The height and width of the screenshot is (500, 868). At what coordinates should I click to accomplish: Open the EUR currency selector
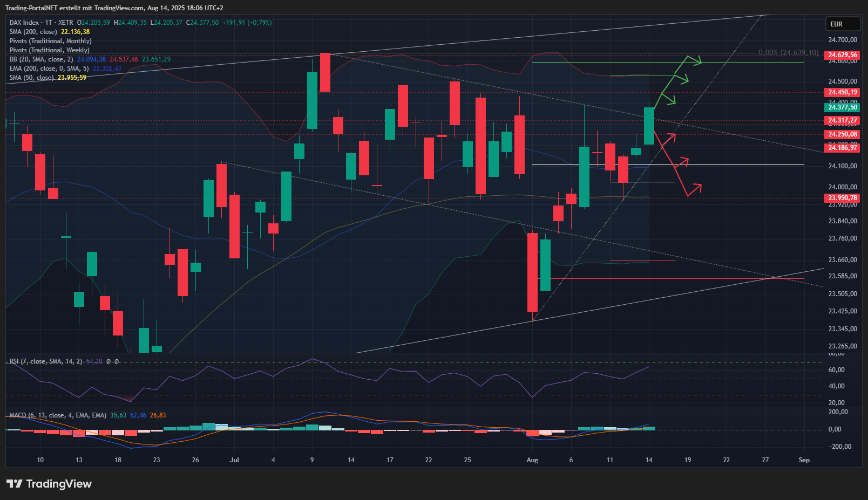point(842,24)
